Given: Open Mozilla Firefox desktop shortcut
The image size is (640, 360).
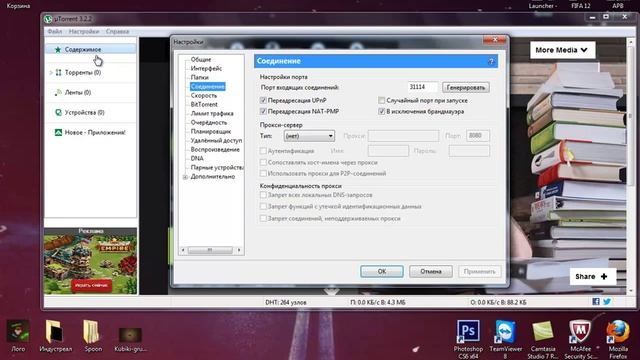Looking at the screenshot, I should click(618, 331).
